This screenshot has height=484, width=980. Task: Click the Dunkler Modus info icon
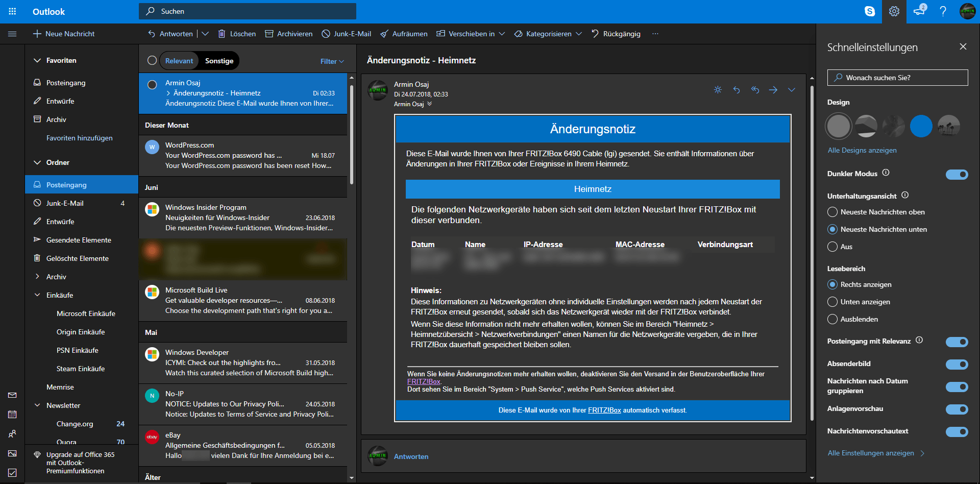pyautogui.click(x=886, y=173)
